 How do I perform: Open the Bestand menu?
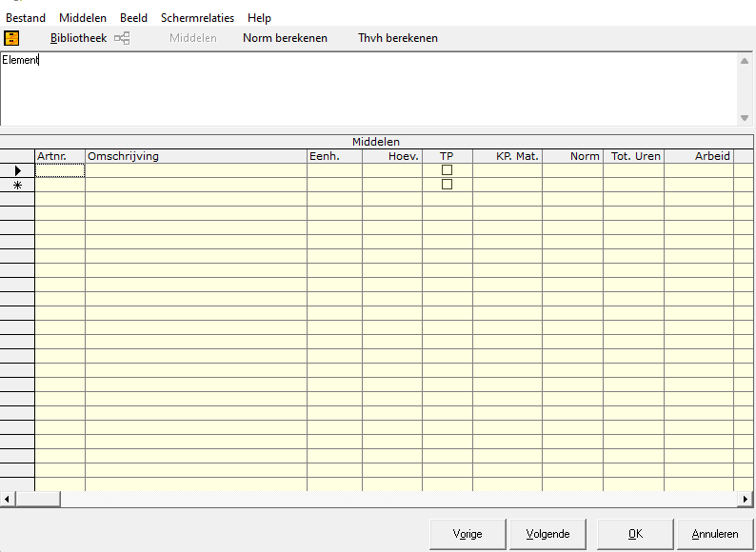coord(26,18)
